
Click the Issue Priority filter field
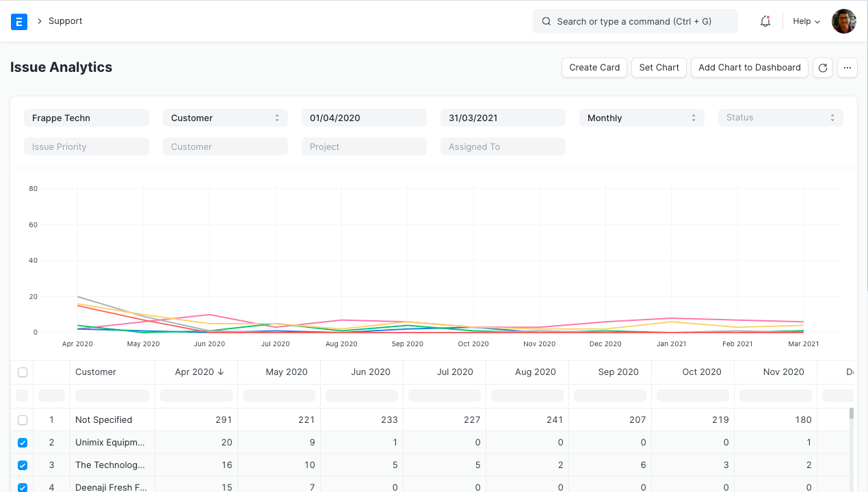pos(86,146)
